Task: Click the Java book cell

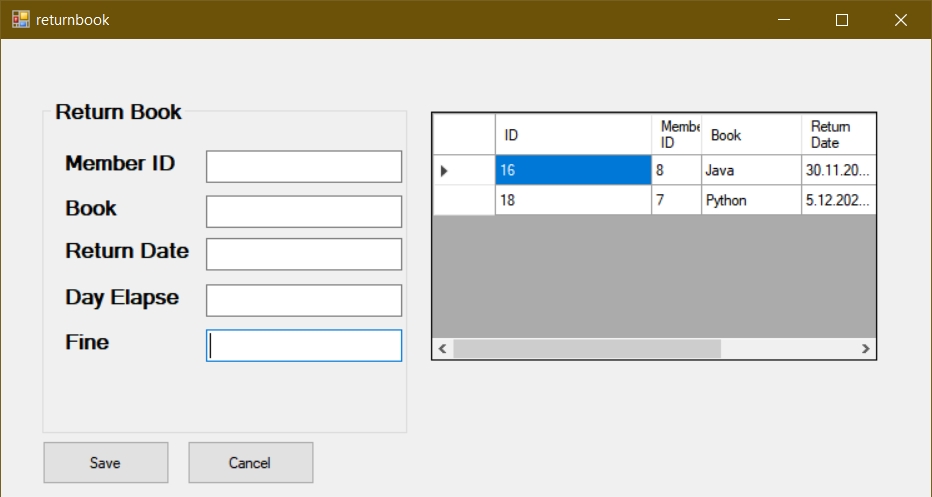Action: click(x=750, y=171)
